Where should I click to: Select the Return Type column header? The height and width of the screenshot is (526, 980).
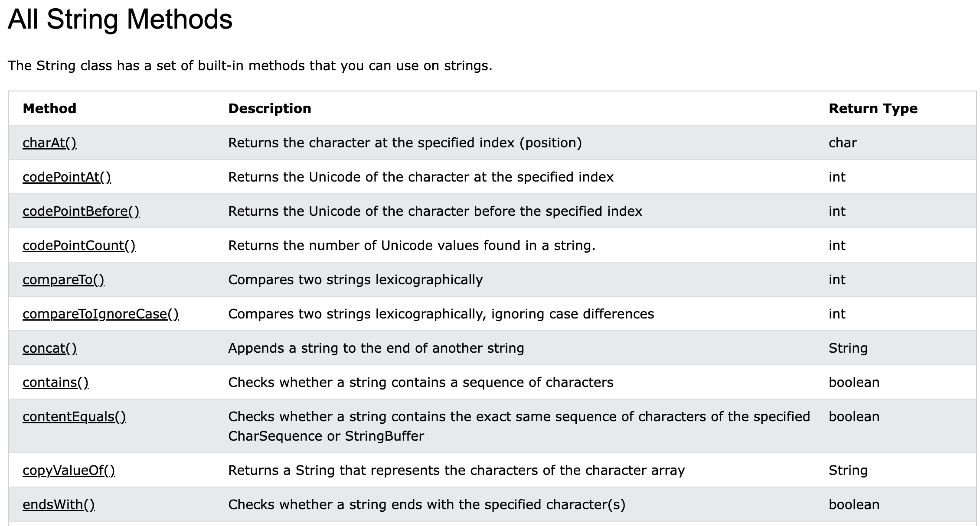click(873, 108)
